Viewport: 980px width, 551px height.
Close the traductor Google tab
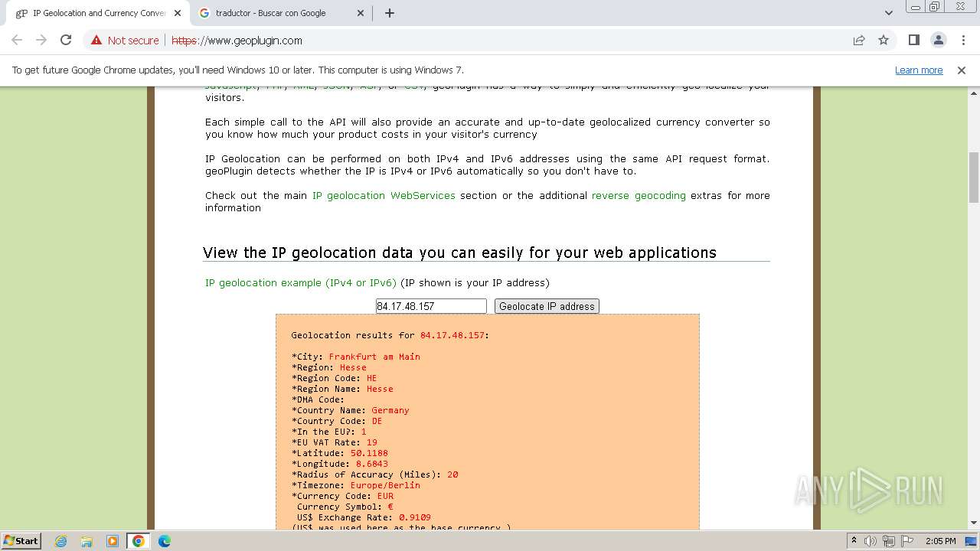point(361,13)
